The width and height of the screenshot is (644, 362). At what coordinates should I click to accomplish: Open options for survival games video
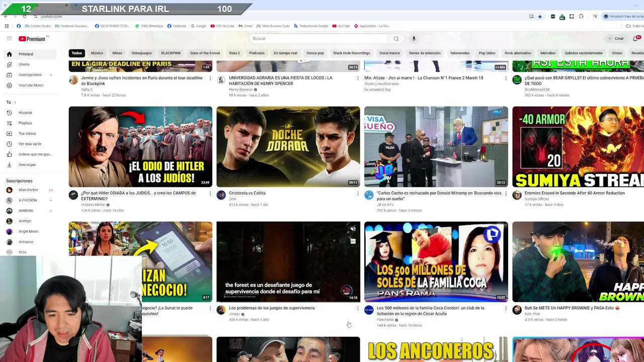coord(358,309)
